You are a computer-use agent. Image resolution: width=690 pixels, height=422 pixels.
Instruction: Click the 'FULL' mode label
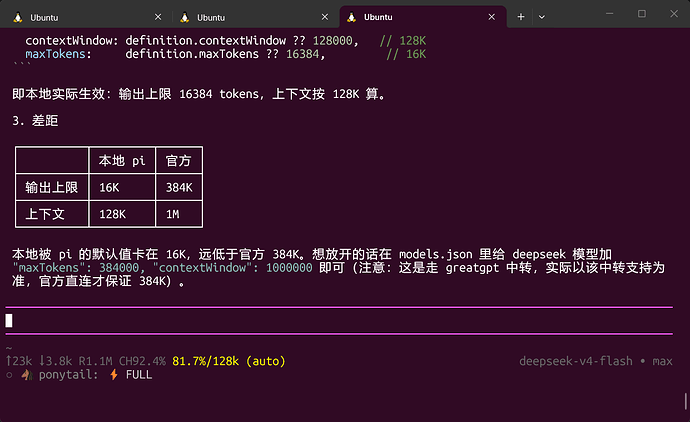pos(139,375)
